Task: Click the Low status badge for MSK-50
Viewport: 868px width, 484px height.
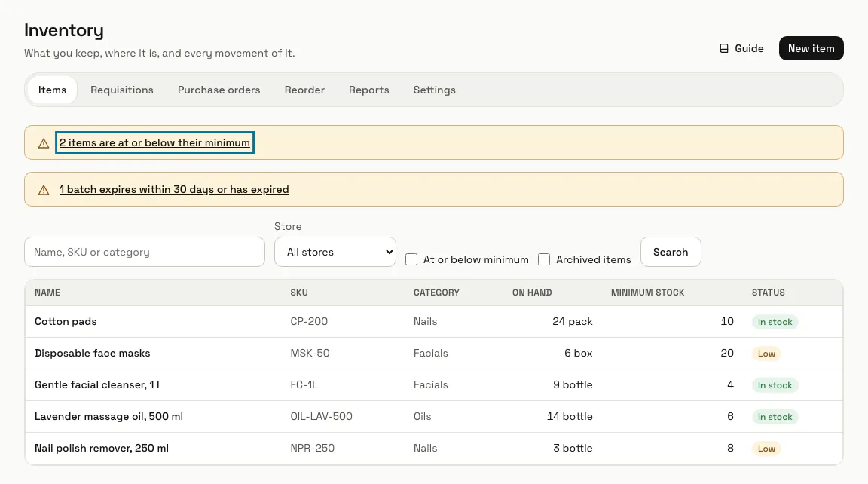Action: [766, 354]
